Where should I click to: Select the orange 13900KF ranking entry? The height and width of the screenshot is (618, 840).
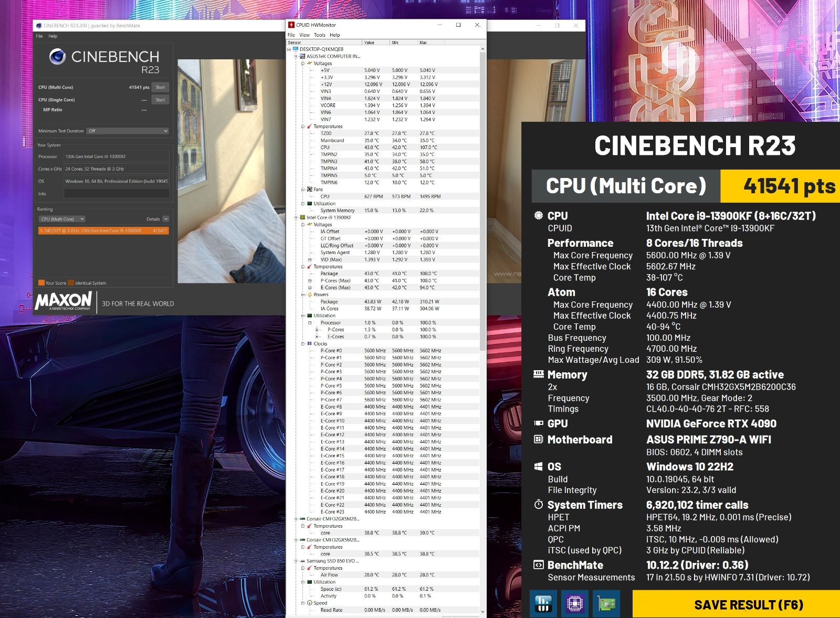[x=103, y=231]
